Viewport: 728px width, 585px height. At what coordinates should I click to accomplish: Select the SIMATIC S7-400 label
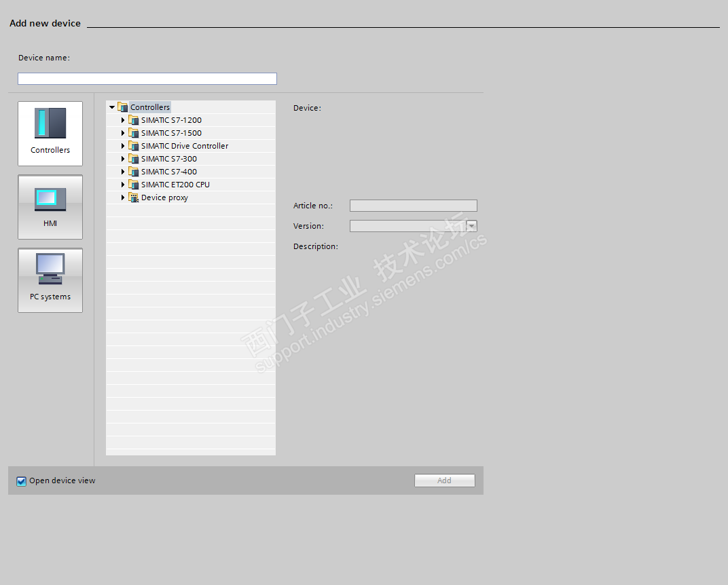coord(169,172)
